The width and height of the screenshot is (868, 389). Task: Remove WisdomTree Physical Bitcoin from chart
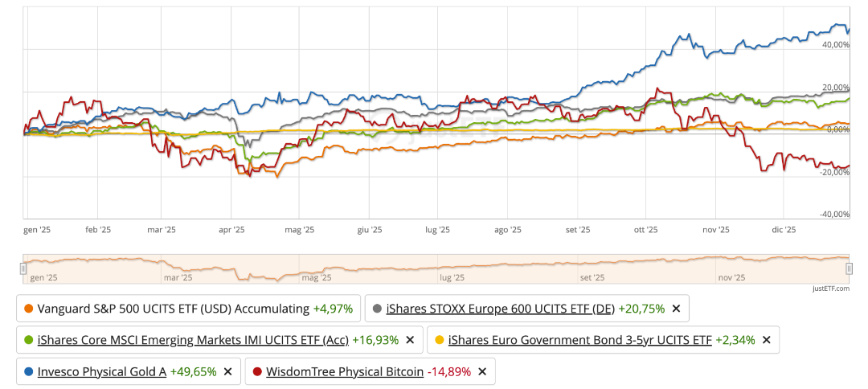[482, 371]
